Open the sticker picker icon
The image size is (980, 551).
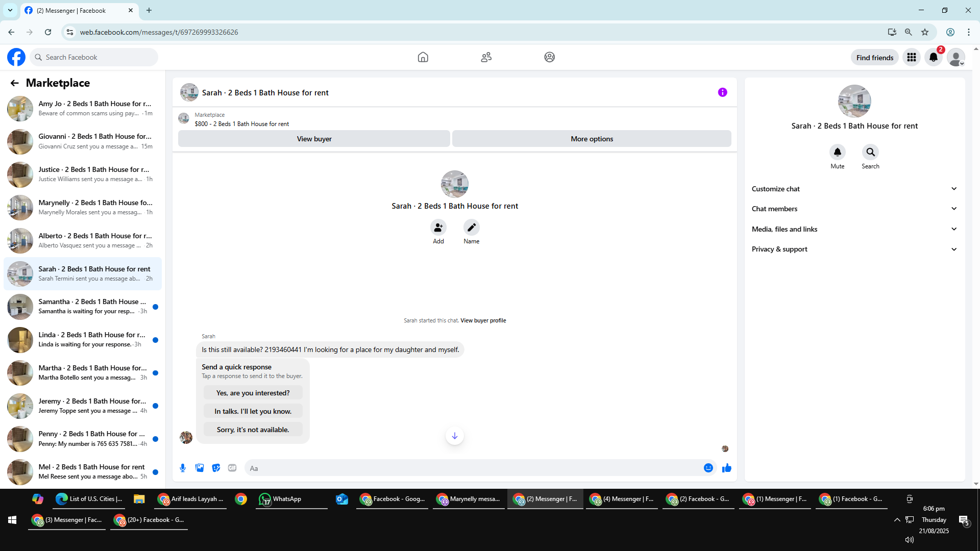coord(216,468)
